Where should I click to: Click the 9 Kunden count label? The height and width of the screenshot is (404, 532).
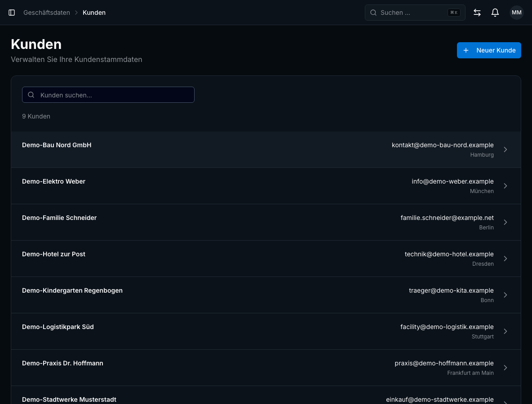[36, 116]
